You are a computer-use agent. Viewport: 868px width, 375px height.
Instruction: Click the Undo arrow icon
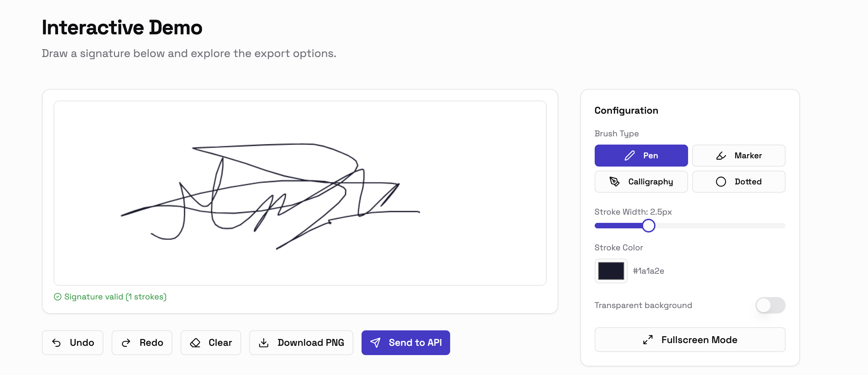click(x=57, y=342)
